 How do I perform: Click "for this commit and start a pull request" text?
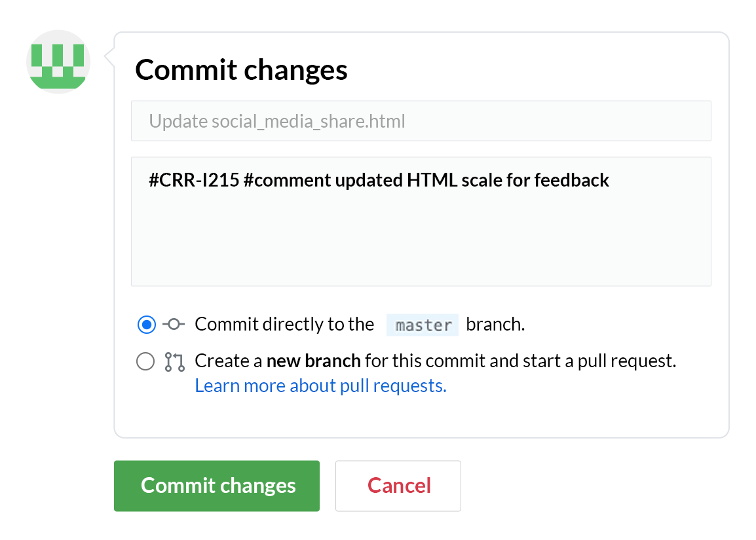(520, 361)
